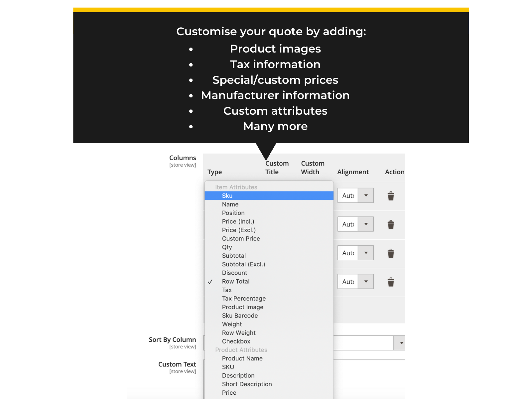Select Product Name under Product Attributes
The image size is (532, 399).
coord(242,358)
